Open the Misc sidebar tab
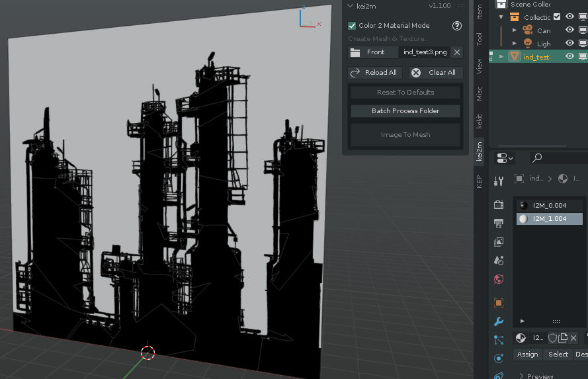Image resolution: width=588 pixels, height=379 pixels. point(480,93)
